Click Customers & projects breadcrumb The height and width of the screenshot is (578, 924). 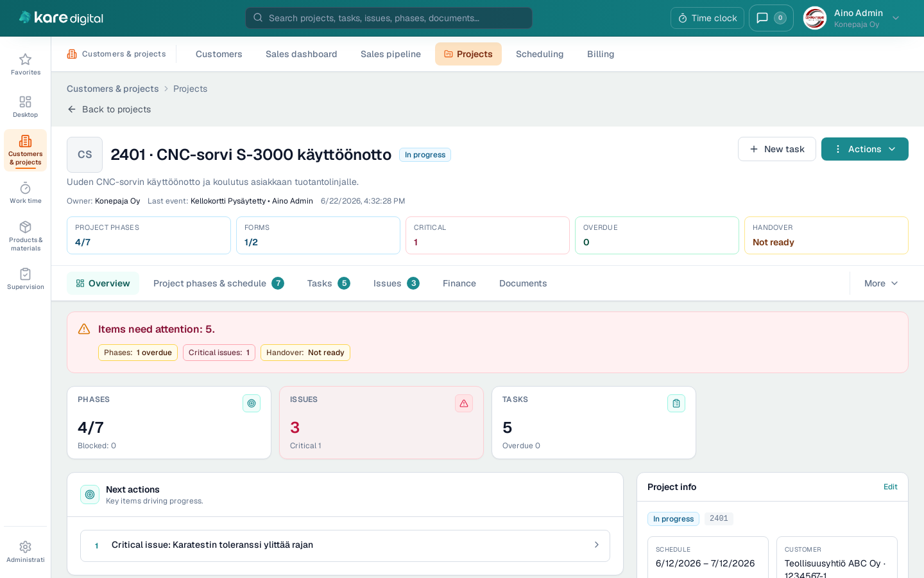pyautogui.click(x=113, y=89)
